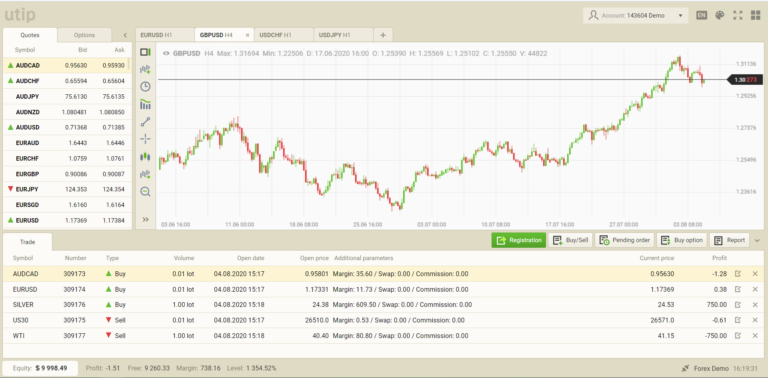Screen dimensions: 768x378
Task: Close the AUDCAD order 309173
Action: (755, 274)
